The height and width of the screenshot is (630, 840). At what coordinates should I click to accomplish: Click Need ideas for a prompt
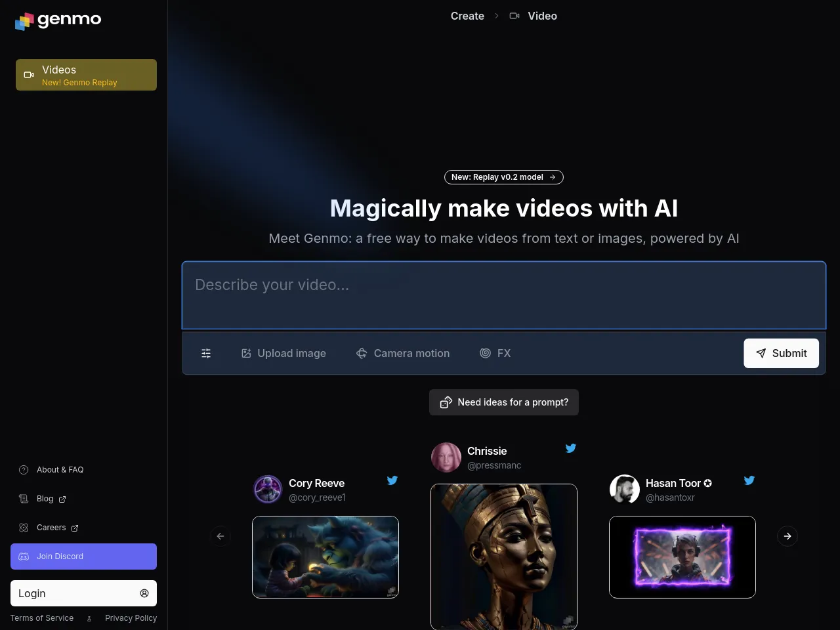pyautogui.click(x=504, y=402)
